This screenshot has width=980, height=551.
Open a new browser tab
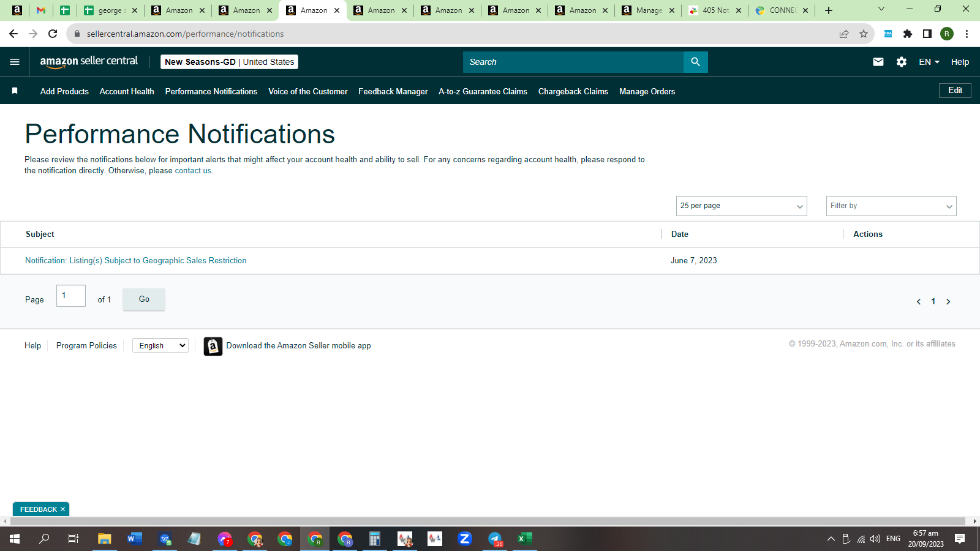point(829,10)
